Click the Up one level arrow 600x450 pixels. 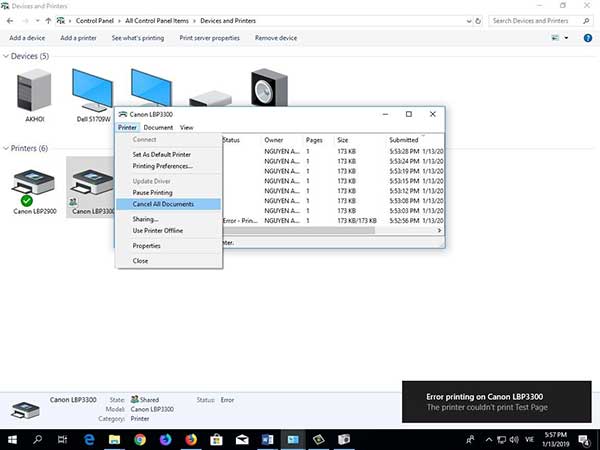coord(48,21)
